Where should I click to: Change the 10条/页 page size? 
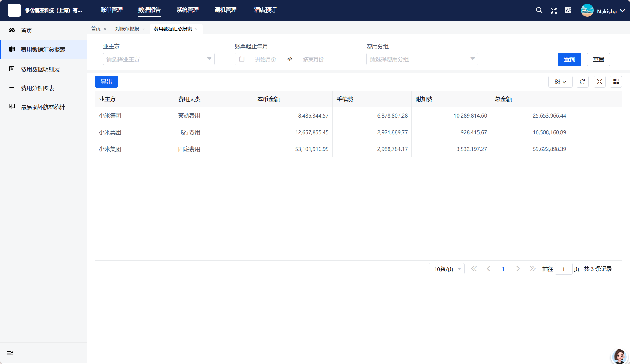point(446,269)
